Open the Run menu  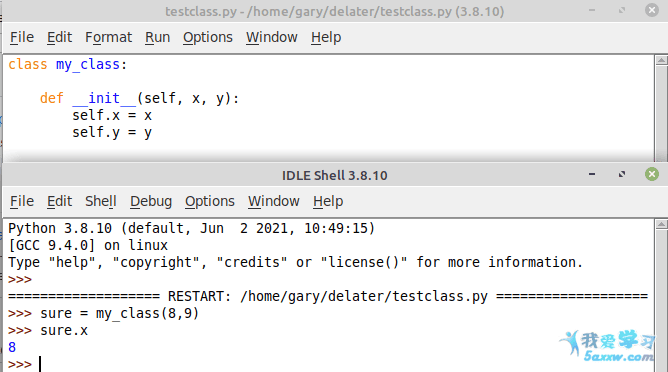(157, 37)
